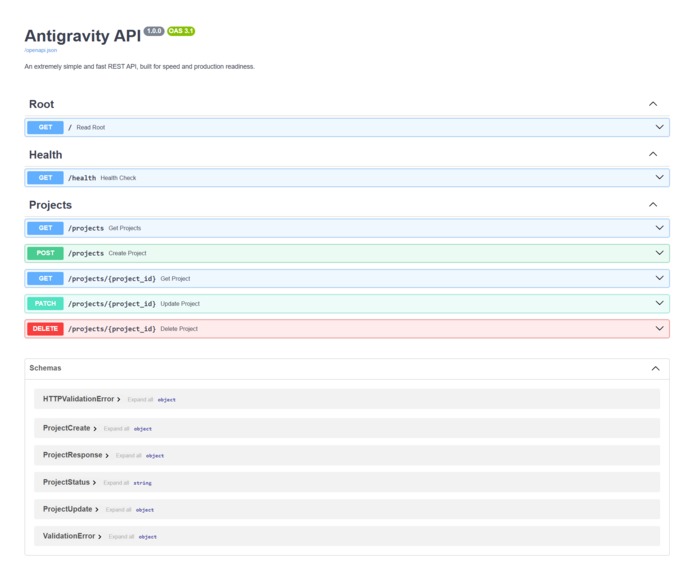Viewport: 694px width, 573px height.
Task: Click the Create Project summary text
Action: pyautogui.click(x=127, y=253)
